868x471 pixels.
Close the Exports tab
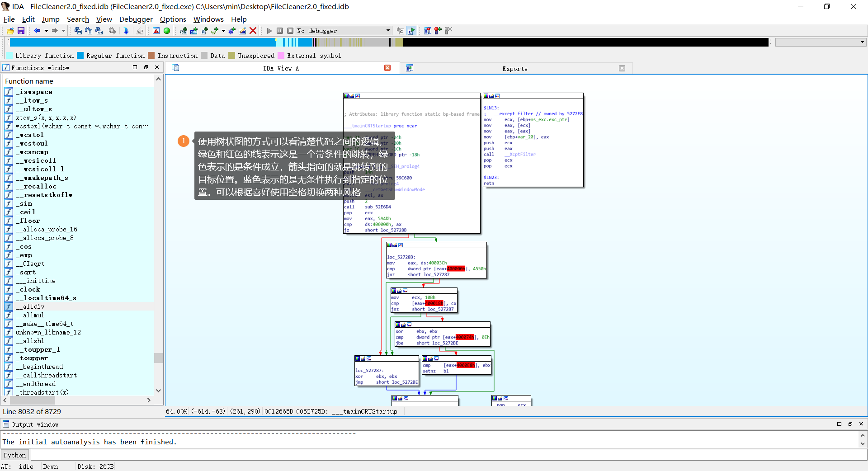(x=622, y=68)
